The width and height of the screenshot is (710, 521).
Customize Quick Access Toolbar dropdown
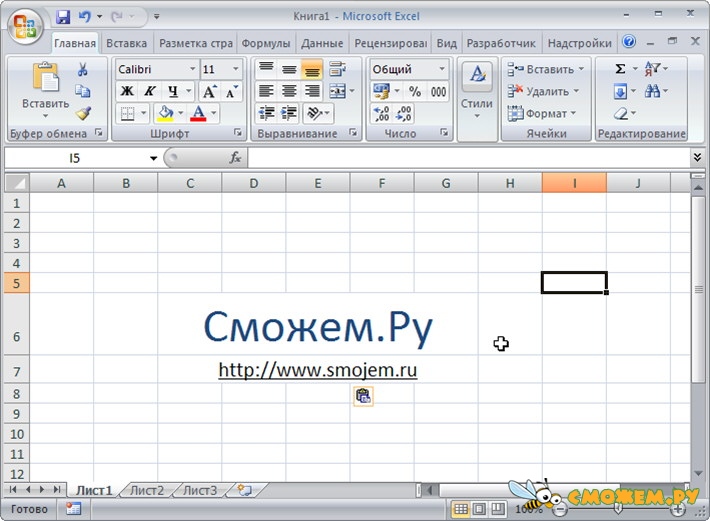(157, 17)
